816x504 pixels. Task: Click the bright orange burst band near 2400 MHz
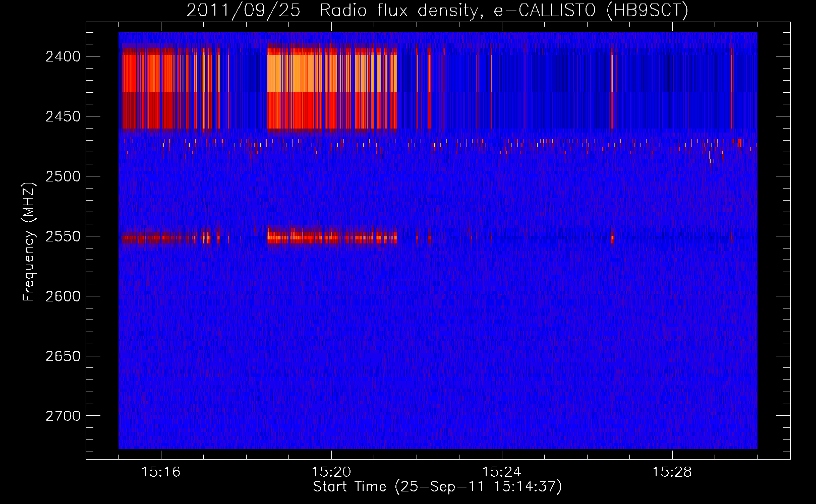click(x=332, y=74)
